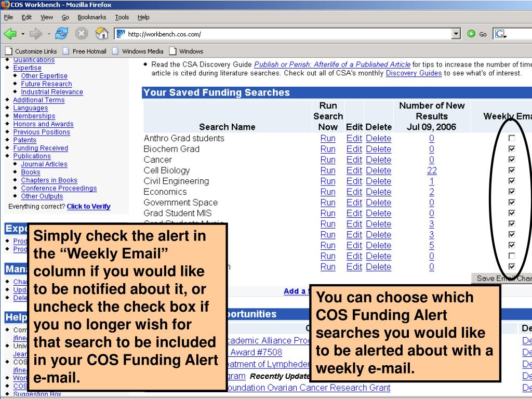Uncheck Weekly Email for Grad Student MIS
The image size is (532, 399).
coord(512,213)
